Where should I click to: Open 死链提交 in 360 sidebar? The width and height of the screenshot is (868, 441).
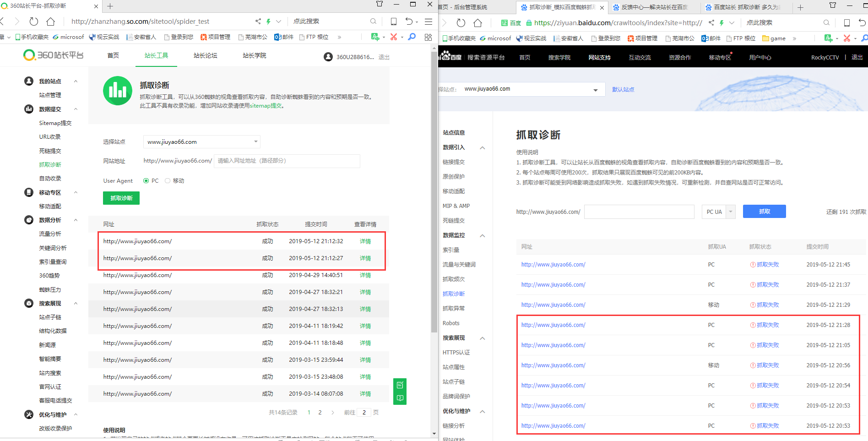50,151
